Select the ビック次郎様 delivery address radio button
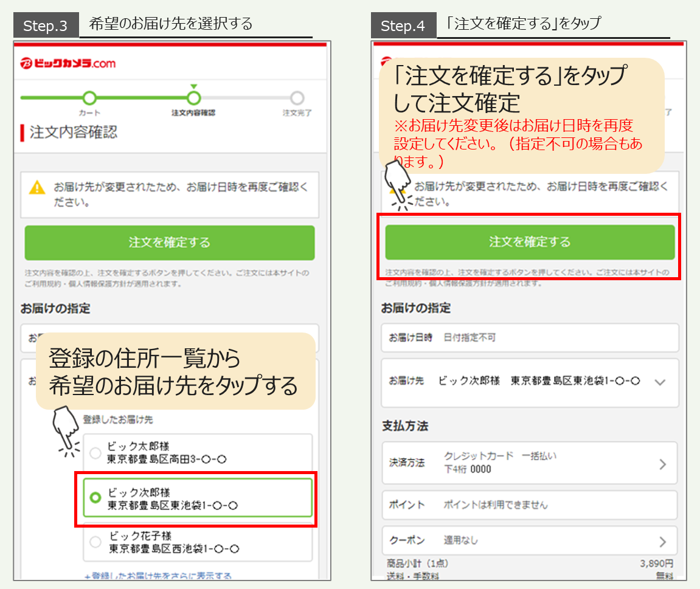 [x=95, y=498]
